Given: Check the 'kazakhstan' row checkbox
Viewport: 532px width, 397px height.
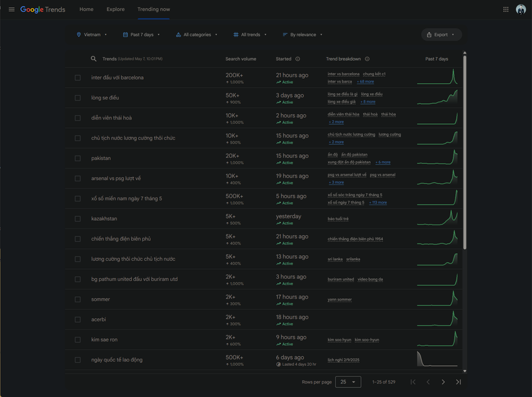Looking at the screenshot, I should point(77,219).
